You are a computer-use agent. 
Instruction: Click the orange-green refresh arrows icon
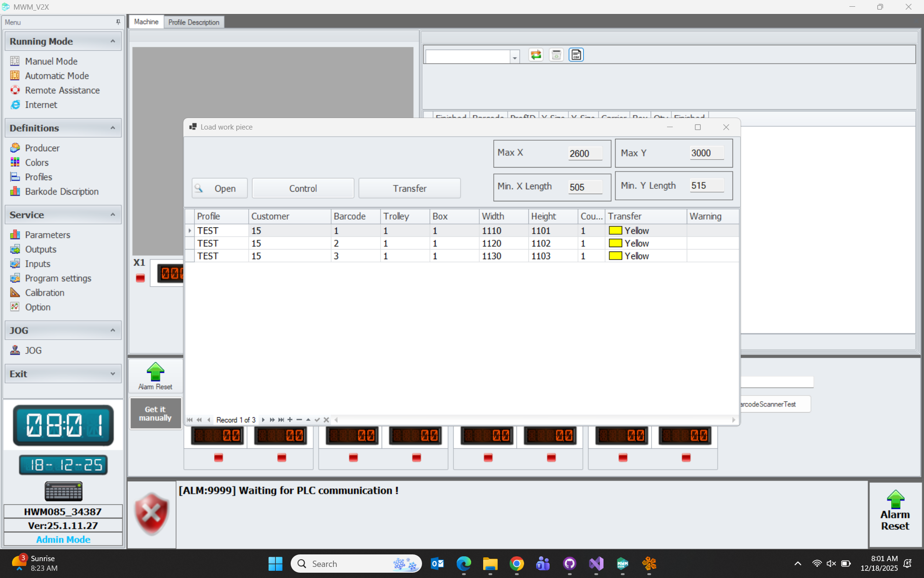pyautogui.click(x=536, y=55)
